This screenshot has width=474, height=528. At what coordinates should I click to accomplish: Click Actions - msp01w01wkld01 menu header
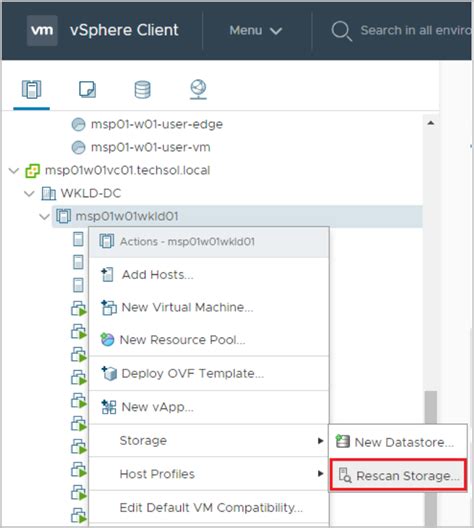point(209,242)
